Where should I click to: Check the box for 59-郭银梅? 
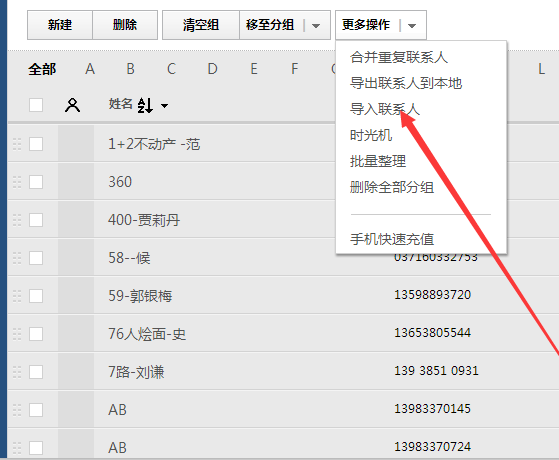tap(36, 296)
